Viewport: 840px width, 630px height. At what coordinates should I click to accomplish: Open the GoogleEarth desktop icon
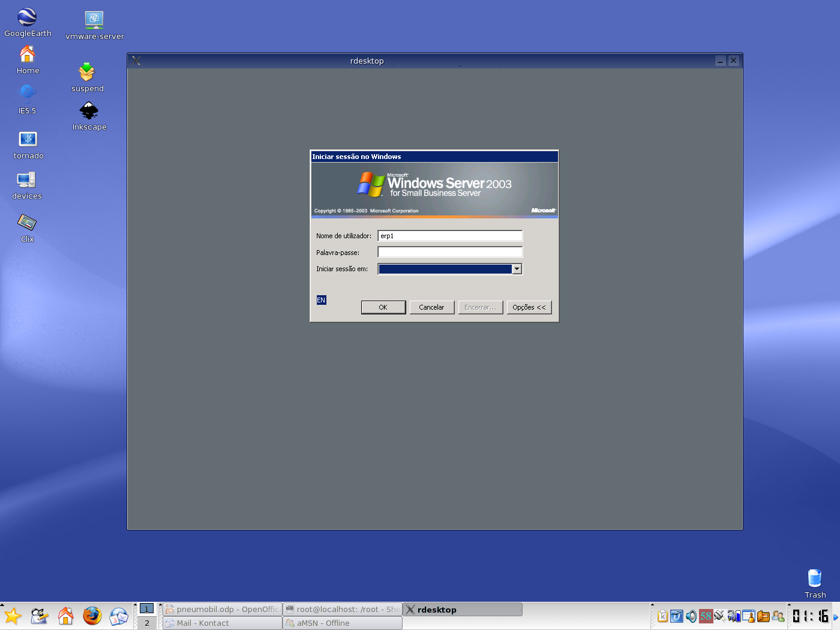click(x=27, y=22)
